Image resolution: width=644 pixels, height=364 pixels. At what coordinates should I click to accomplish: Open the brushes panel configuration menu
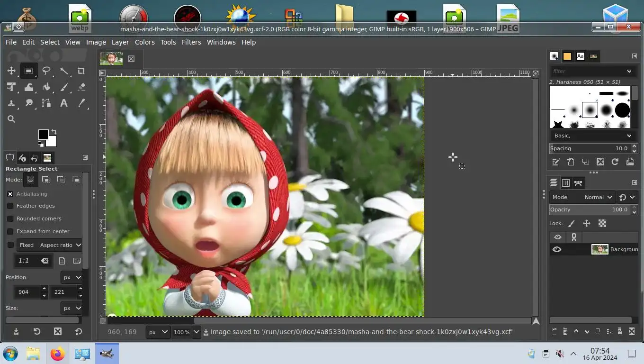click(x=634, y=56)
